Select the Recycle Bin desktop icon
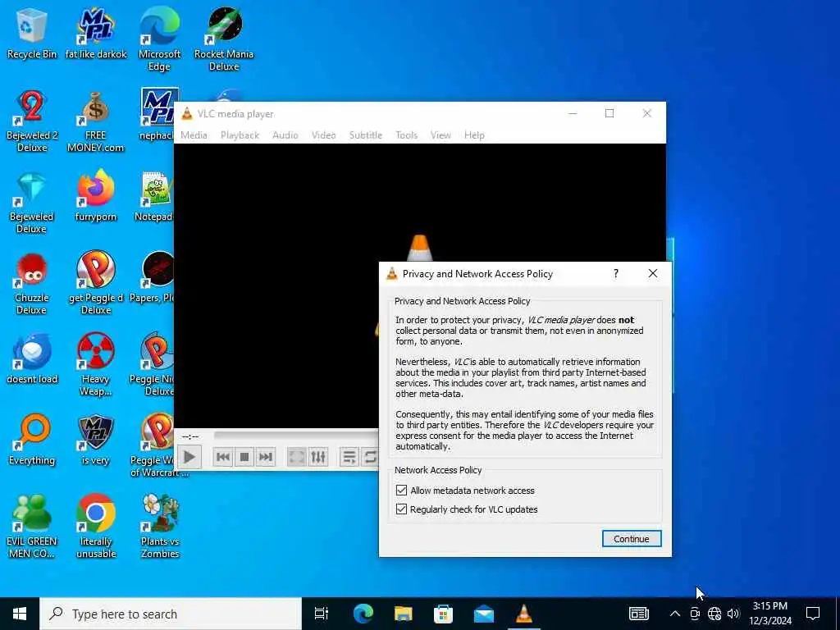 32,33
